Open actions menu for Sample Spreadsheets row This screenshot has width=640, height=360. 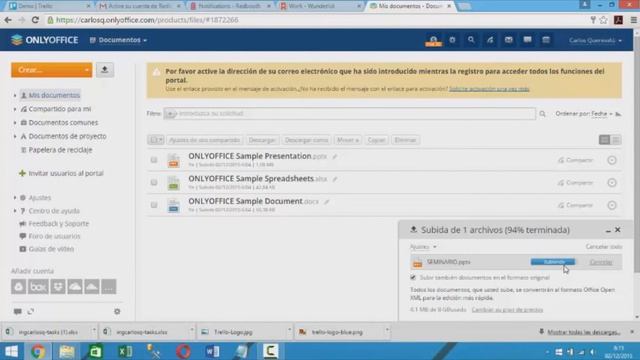pos(612,182)
